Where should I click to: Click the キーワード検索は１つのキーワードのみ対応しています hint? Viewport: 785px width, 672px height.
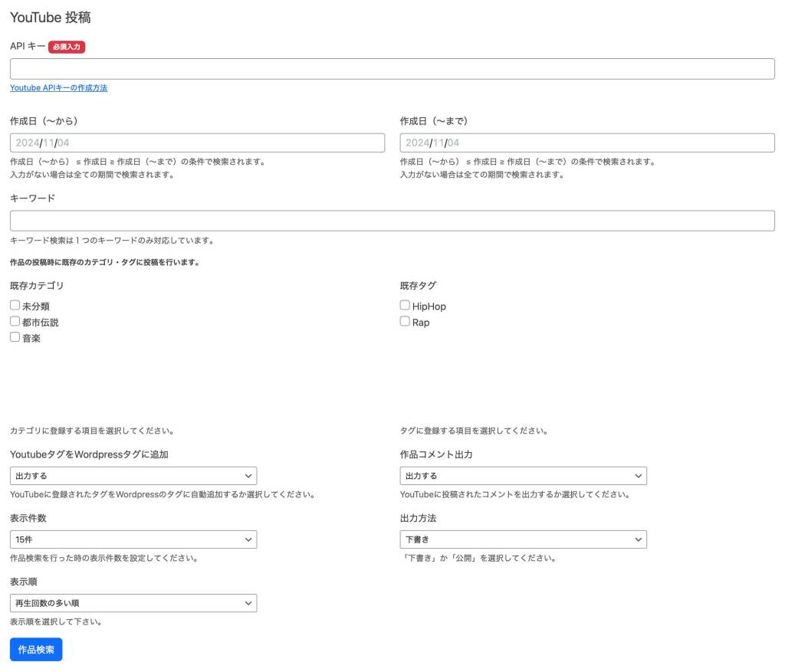click(113, 241)
